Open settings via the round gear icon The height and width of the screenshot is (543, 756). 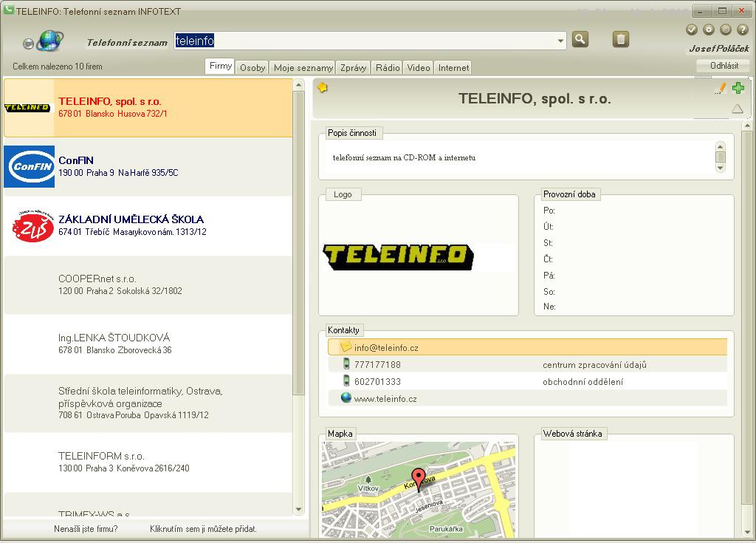tap(708, 30)
